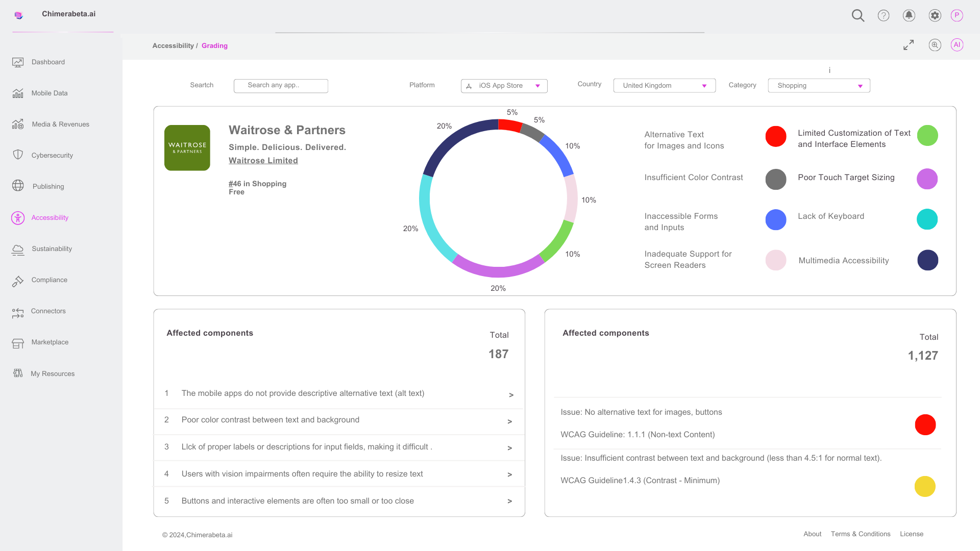Click the info 'i' above Category
Screen dimensions: 980x551
point(829,70)
